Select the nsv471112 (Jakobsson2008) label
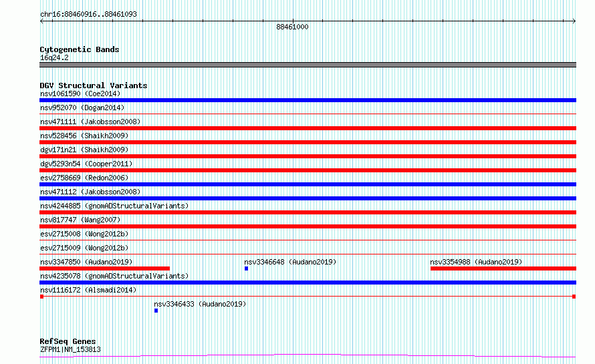Screen dimensions: 595x364 [90, 192]
